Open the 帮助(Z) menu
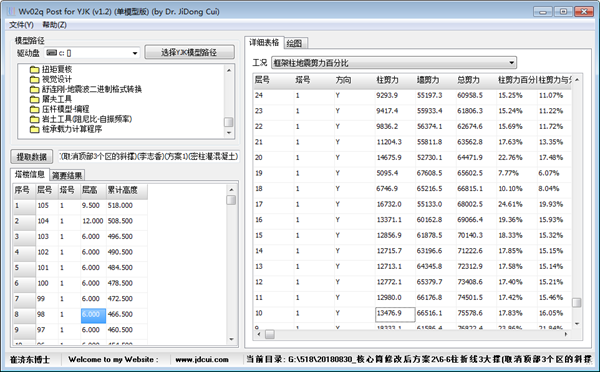 (x=54, y=25)
